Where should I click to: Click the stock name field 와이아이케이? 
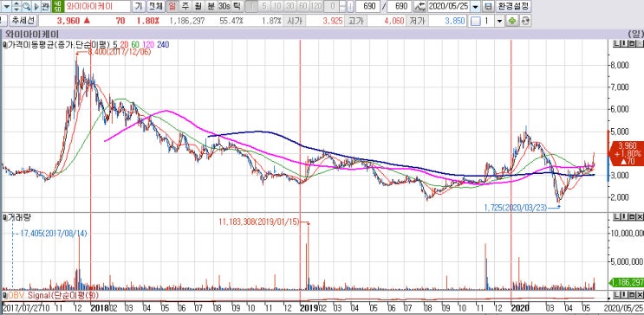pyautogui.click(x=97, y=6)
